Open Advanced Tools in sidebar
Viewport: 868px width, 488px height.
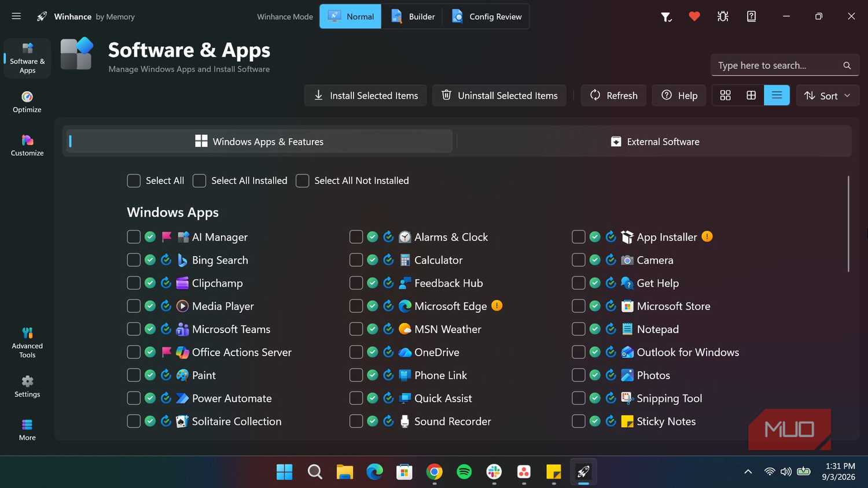(x=27, y=343)
